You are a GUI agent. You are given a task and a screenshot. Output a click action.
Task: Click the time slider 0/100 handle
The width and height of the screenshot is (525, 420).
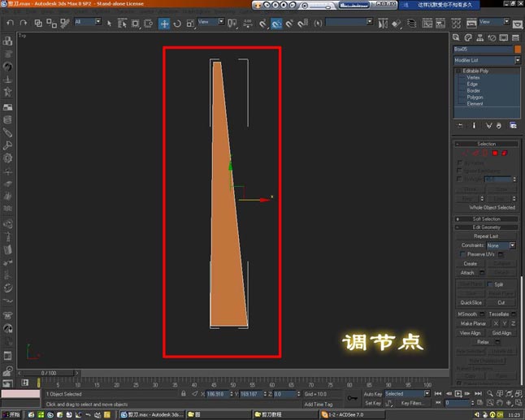pyautogui.click(x=49, y=373)
